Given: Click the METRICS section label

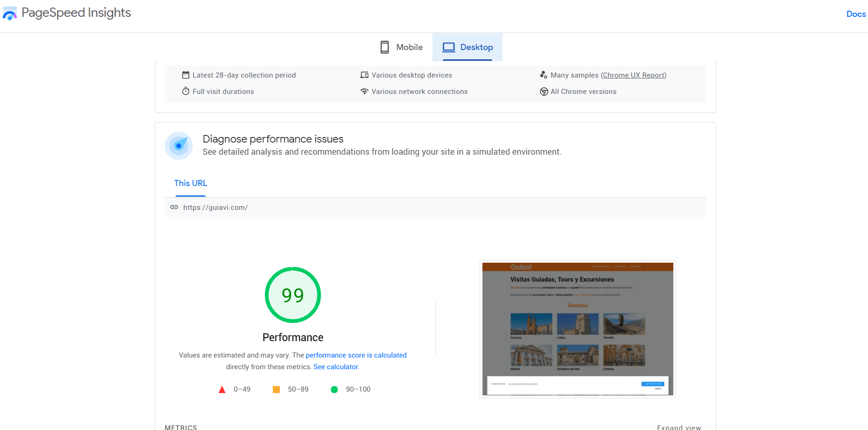Looking at the screenshot, I should 181,427.
